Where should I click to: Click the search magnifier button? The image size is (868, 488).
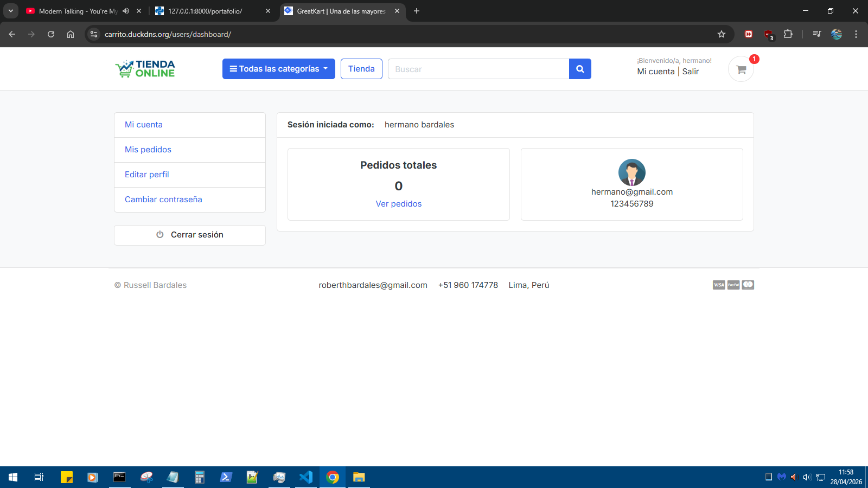click(x=580, y=69)
